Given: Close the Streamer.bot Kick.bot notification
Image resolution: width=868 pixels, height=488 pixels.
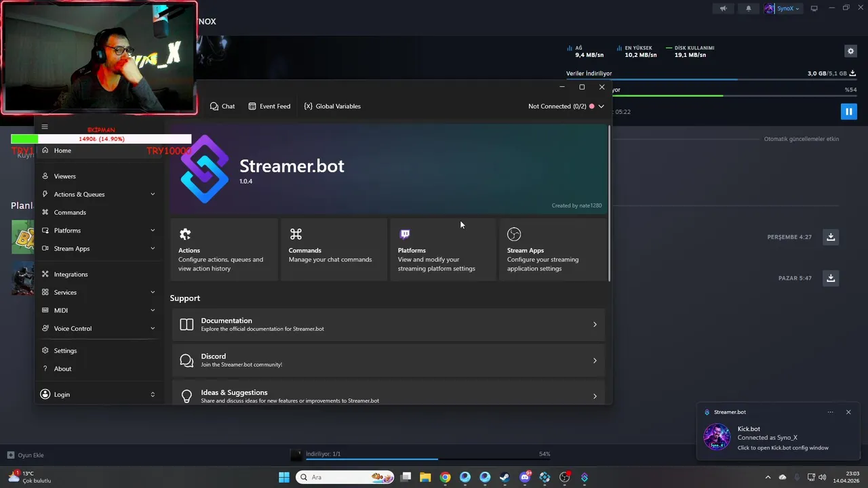Looking at the screenshot, I should click(x=848, y=412).
